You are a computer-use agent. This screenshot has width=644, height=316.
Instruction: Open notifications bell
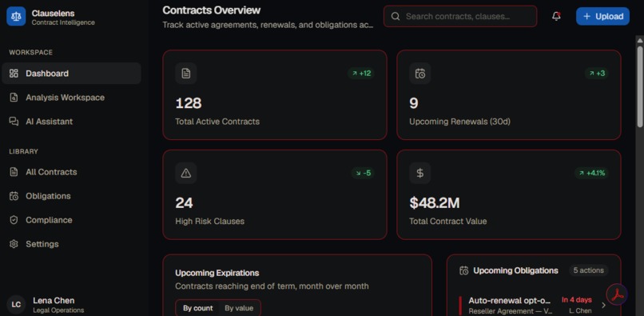[557, 17]
